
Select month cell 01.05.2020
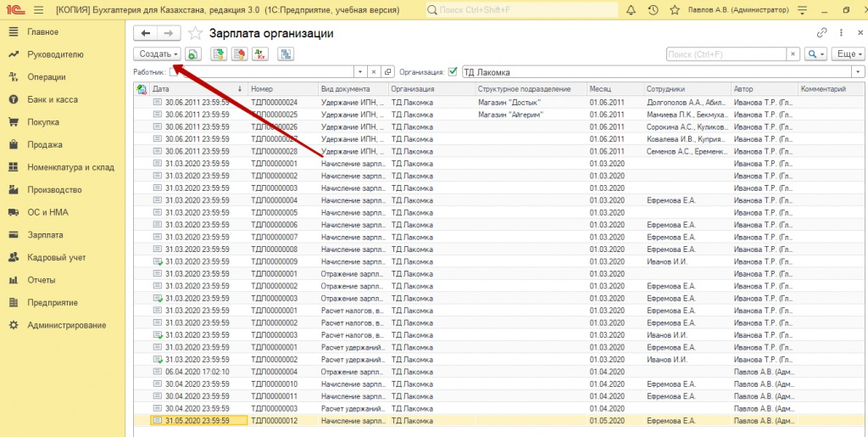tap(615, 421)
